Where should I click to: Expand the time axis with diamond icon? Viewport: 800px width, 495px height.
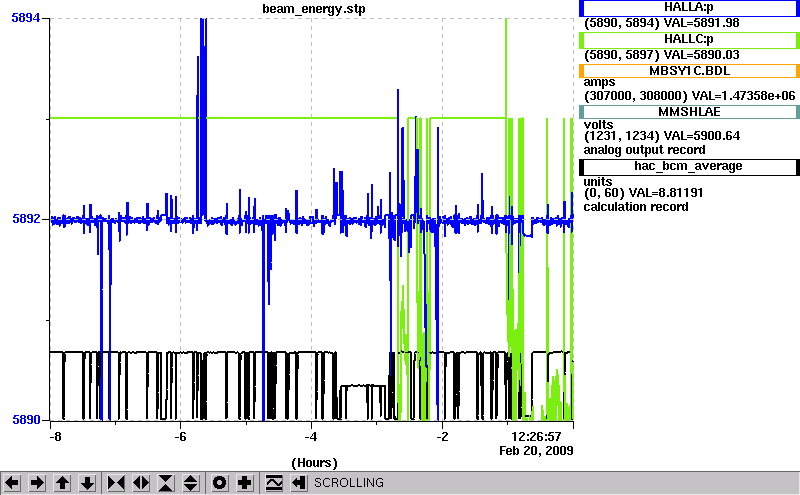(141, 483)
